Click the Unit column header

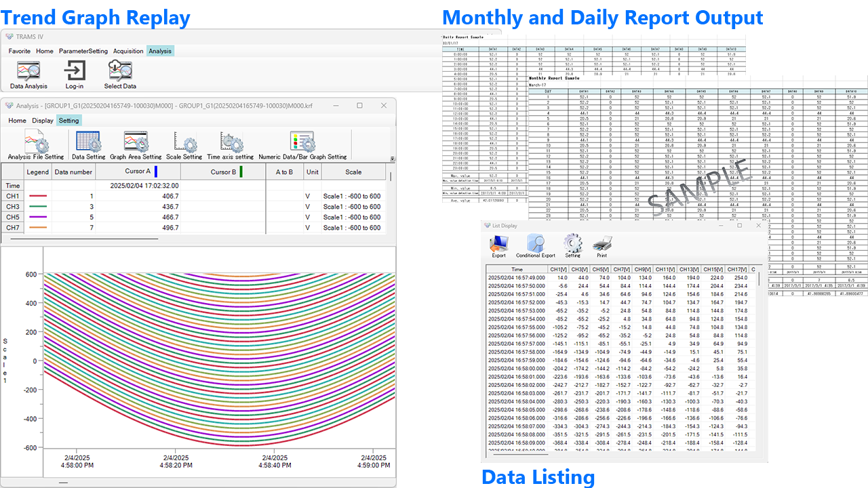tap(312, 172)
